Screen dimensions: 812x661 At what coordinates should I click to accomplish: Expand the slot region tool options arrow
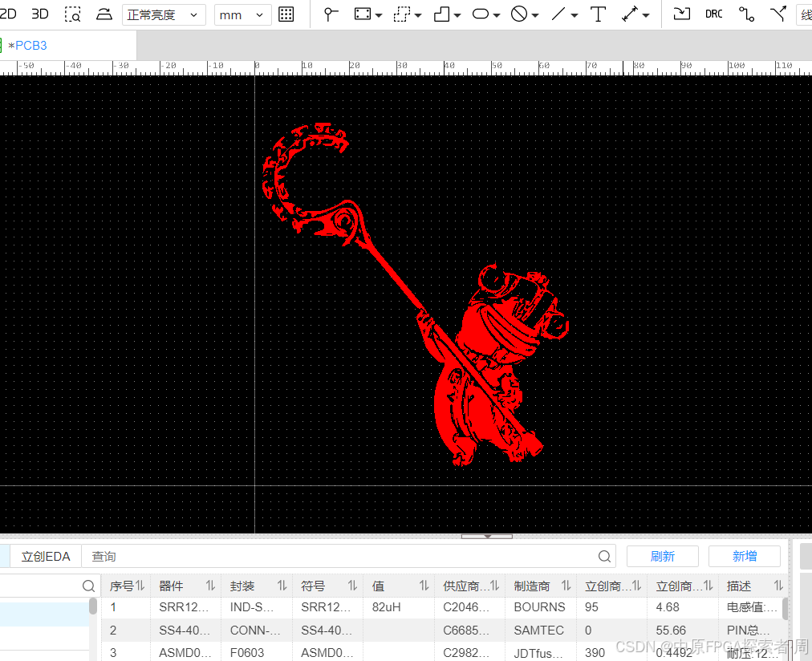(x=497, y=15)
